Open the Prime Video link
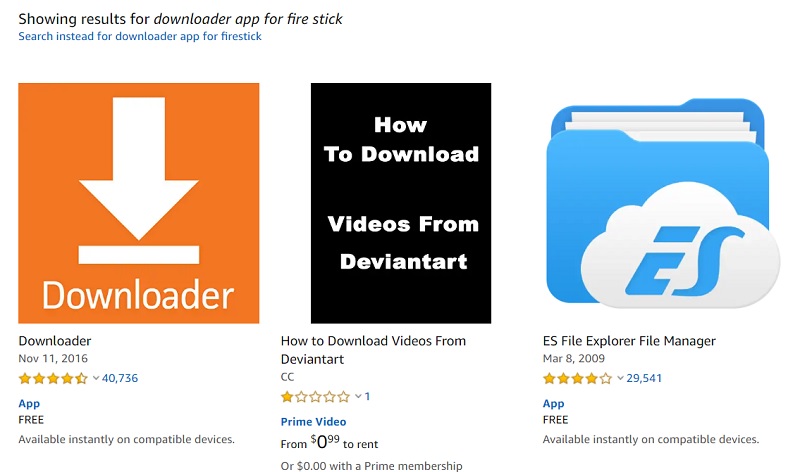800x472 pixels. [313, 422]
